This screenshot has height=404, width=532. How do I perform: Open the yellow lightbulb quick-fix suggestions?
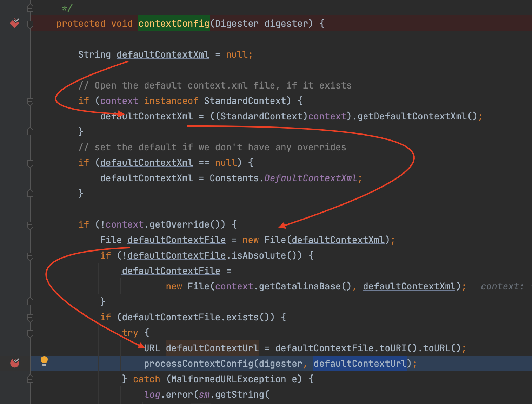point(44,361)
